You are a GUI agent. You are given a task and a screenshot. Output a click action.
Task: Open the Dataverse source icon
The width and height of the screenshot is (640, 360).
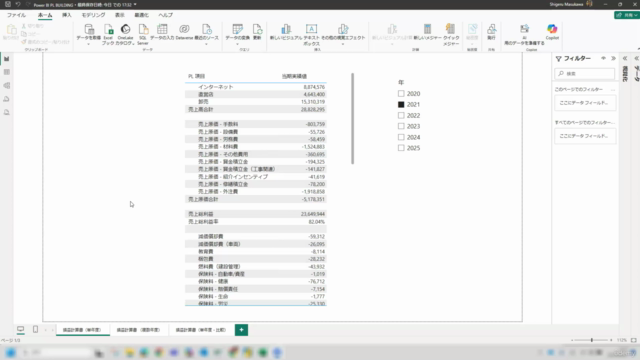tap(184, 29)
